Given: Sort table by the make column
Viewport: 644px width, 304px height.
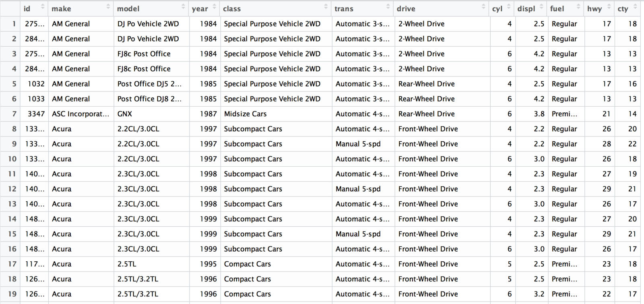Looking at the screenshot, I should point(108,7).
